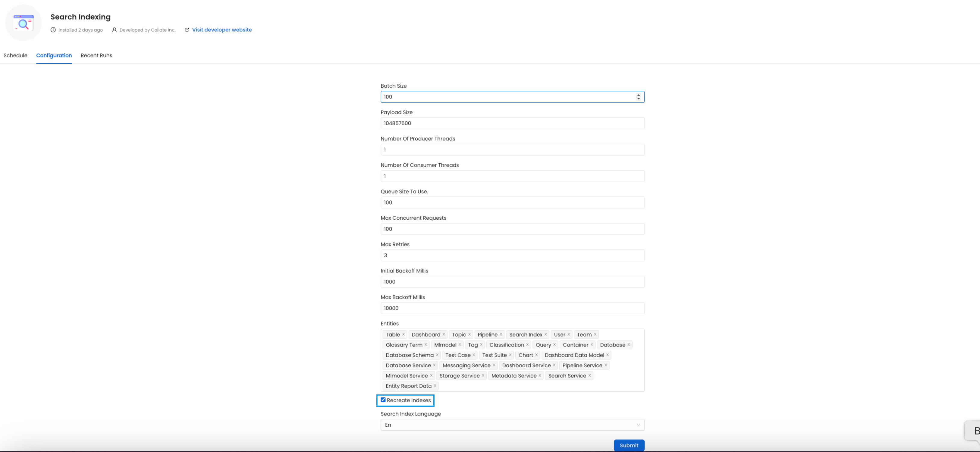The width and height of the screenshot is (980, 452).
Task: Remove the Glossary Term entity tag
Action: (x=426, y=345)
